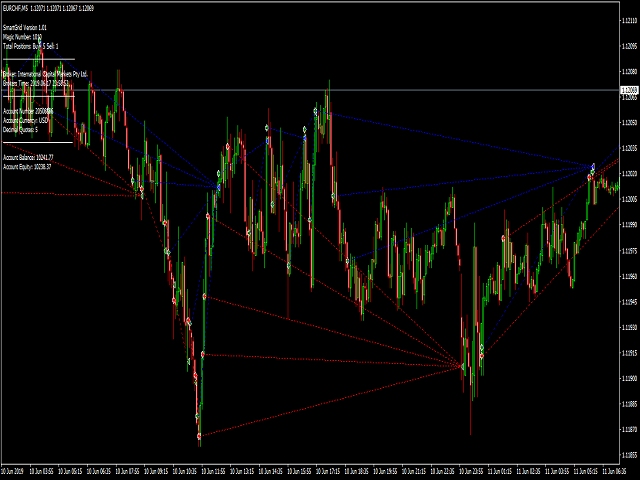The image size is (640, 480).
Task: Click the 10 Jun 14:35 time label
Action: click(271, 471)
